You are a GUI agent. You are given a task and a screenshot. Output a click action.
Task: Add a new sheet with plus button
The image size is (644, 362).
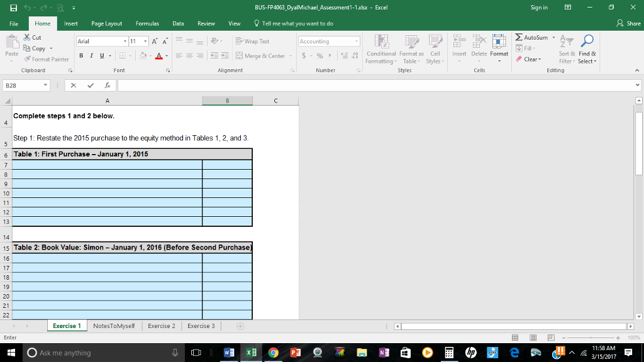coord(240,326)
